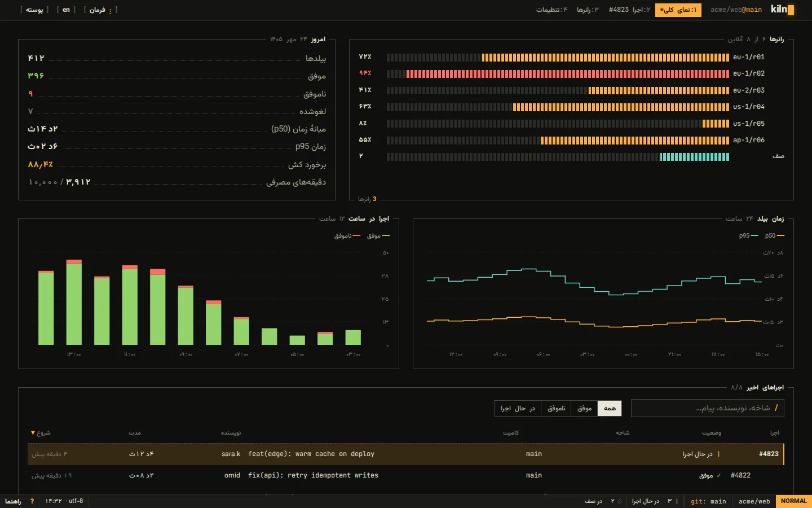Toggle the موفق legend in runs-per-hour chart
This screenshot has height=508, width=812.
click(x=378, y=235)
